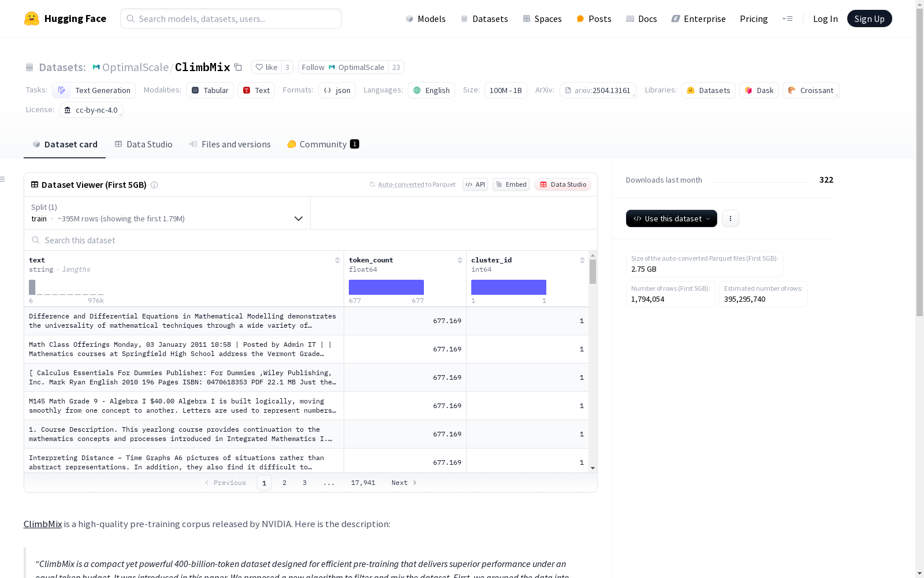Follow the OptimalScale organization

click(343, 67)
